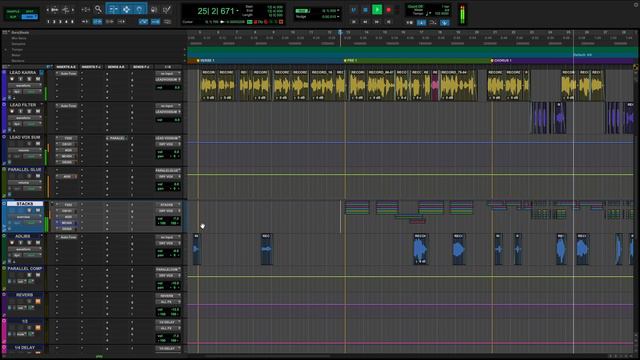Click the INSERTS A-E column header
This screenshot has height=360, width=640.
pos(66,67)
